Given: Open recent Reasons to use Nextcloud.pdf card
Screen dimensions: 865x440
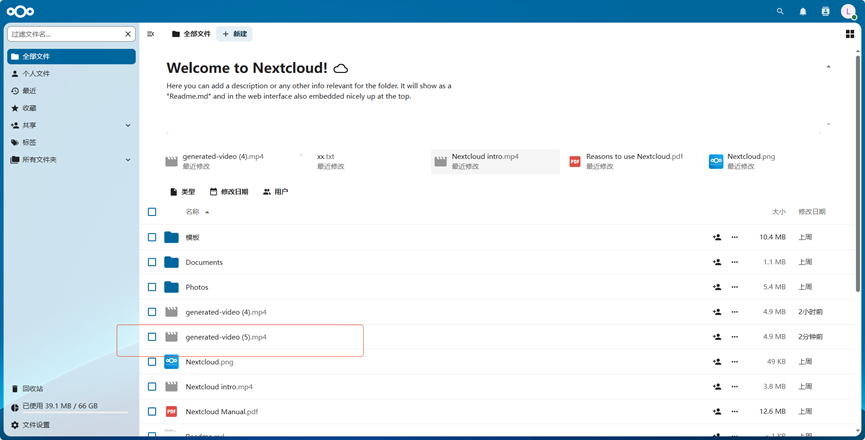Looking at the screenshot, I should tap(630, 162).
